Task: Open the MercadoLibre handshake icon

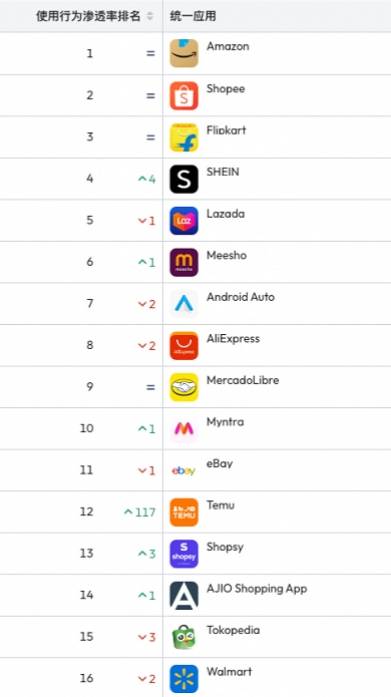Action: 184,387
